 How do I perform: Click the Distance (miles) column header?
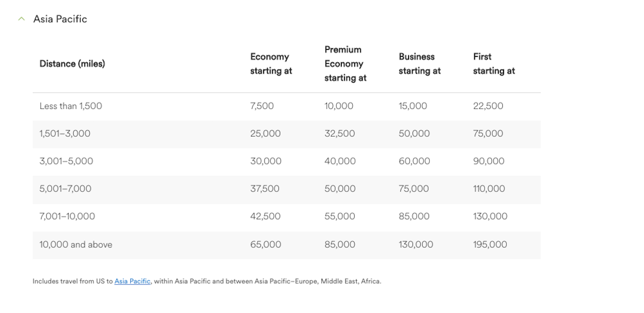coord(72,64)
